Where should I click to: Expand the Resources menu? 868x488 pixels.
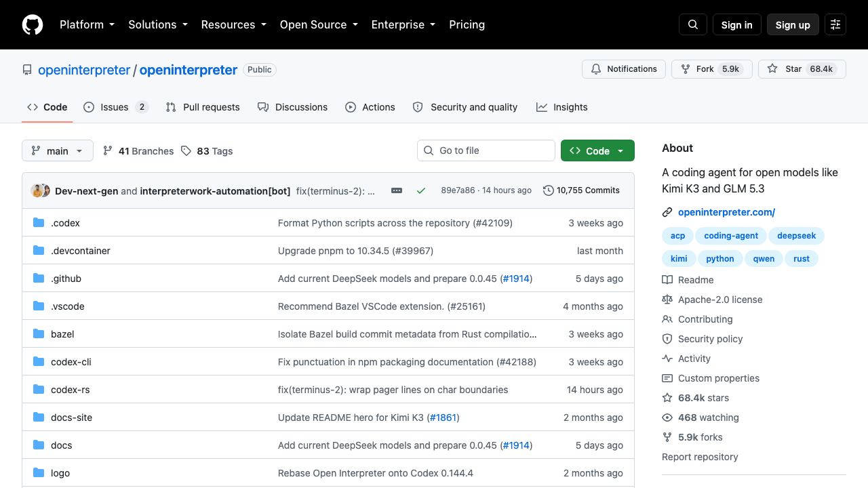point(234,24)
